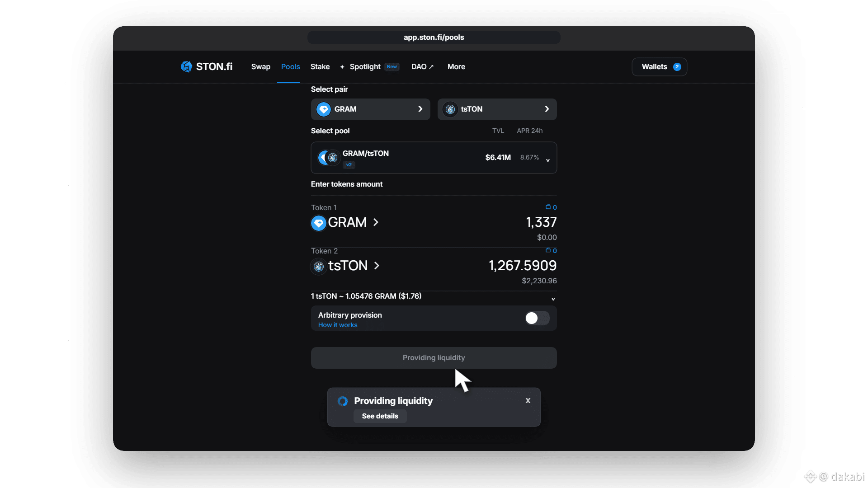Open the Spotlight section
This screenshot has width=868, height=488.
tap(365, 66)
